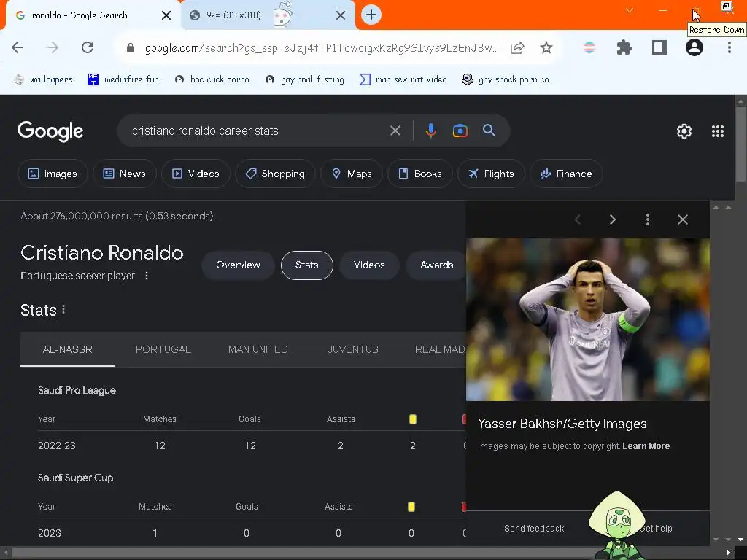747x560 pixels.
Task: Bookmark this page with the star icon
Action: tap(546, 47)
